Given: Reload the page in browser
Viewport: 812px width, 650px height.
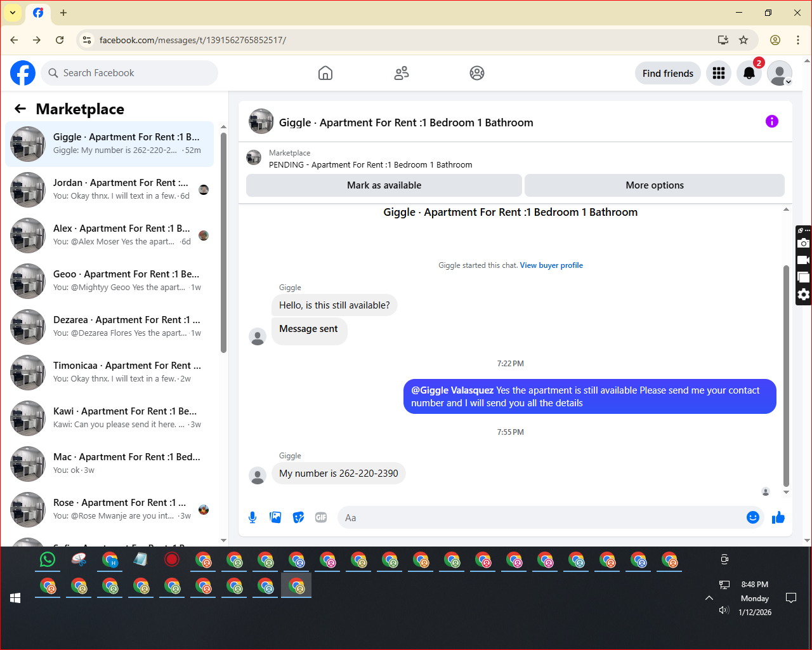Looking at the screenshot, I should click(60, 40).
